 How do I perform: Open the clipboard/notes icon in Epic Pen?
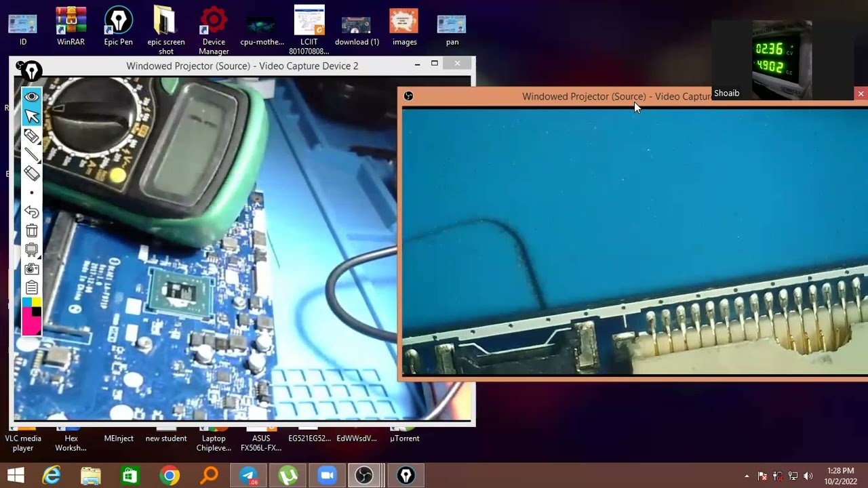(31, 287)
